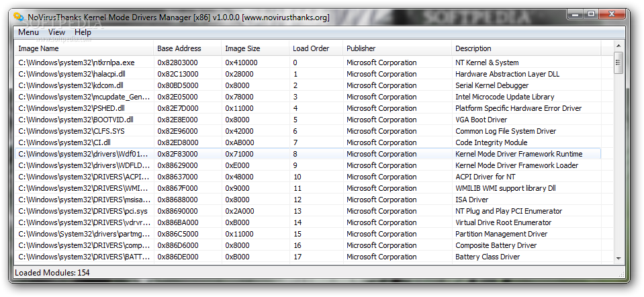Select the kdcom.dll row
Screen dimensions: 644x297
tap(308, 85)
